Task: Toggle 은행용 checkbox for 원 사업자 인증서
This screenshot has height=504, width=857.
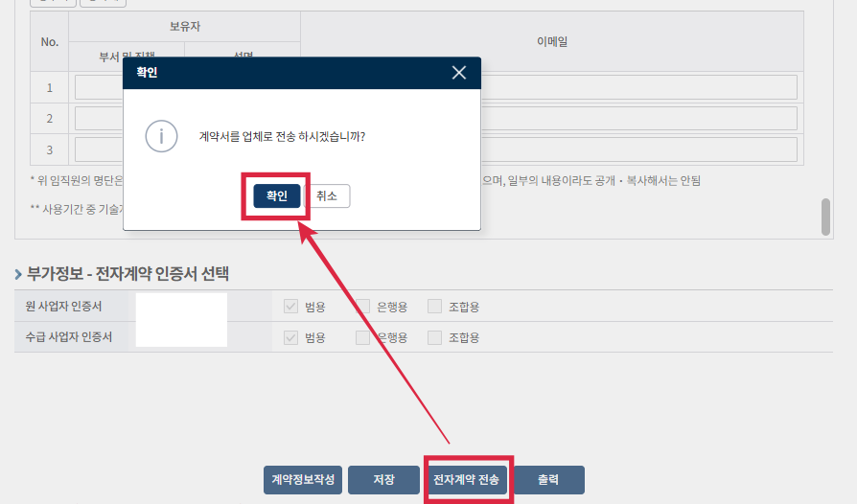Action: tap(363, 307)
